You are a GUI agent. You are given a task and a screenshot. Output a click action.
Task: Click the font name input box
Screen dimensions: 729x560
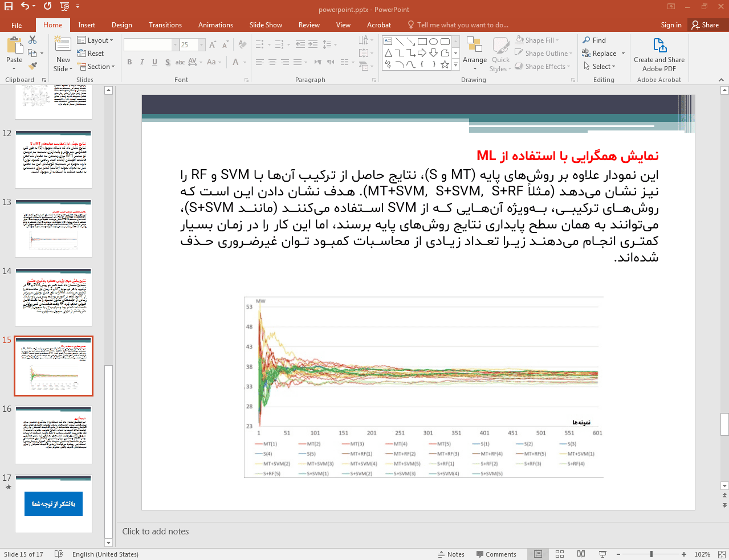click(x=148, y=44)
